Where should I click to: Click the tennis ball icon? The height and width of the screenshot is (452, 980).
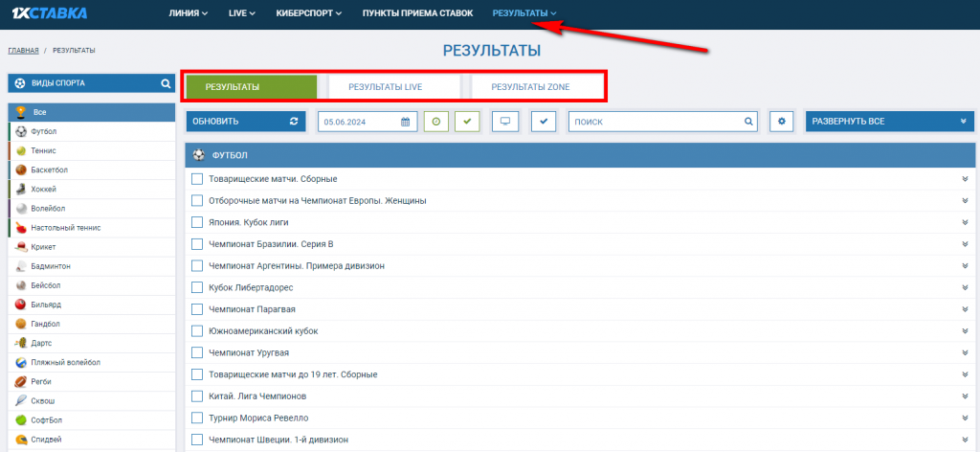pyautogui.click(x=21, y=150)
